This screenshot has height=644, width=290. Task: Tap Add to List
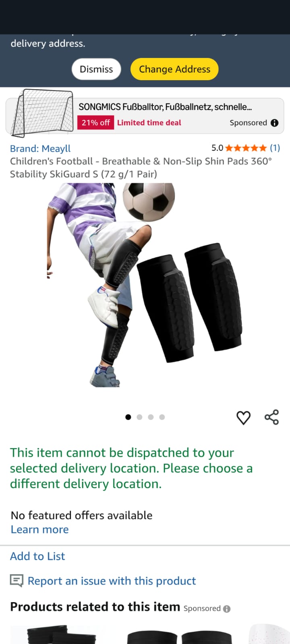coord(37,556)
